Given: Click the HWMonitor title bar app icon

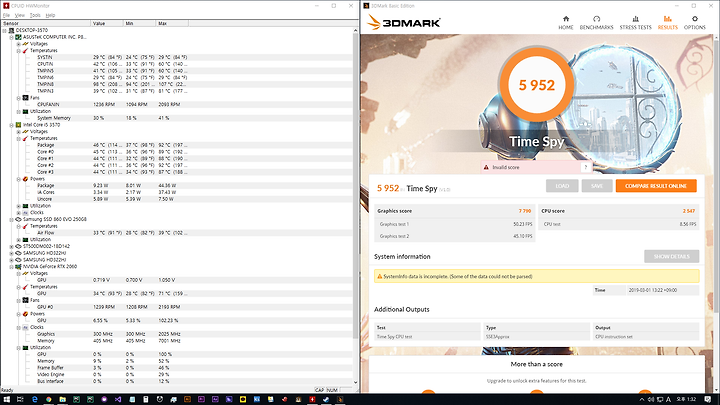Looking at the screenshot, I should click(x=6, y=6).
